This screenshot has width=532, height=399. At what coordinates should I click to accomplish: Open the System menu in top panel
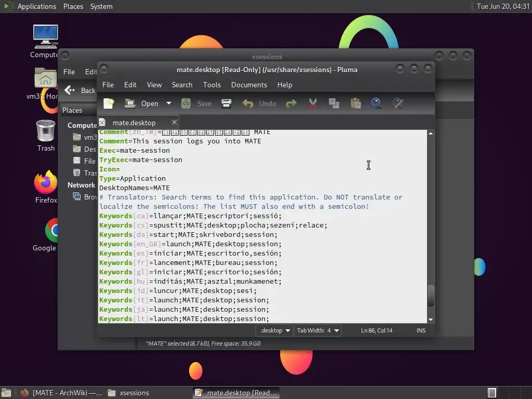(x=101, y=6)
